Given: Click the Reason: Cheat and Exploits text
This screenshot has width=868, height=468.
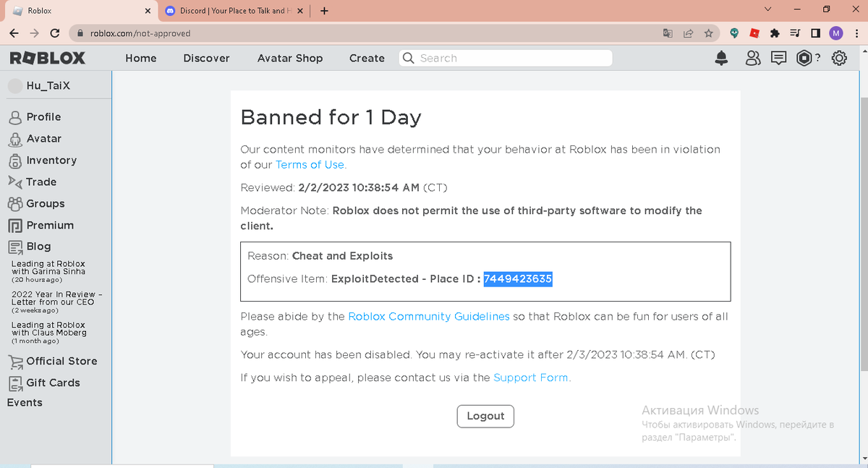Looking at the screenshot, I should [x=320, y=256].
